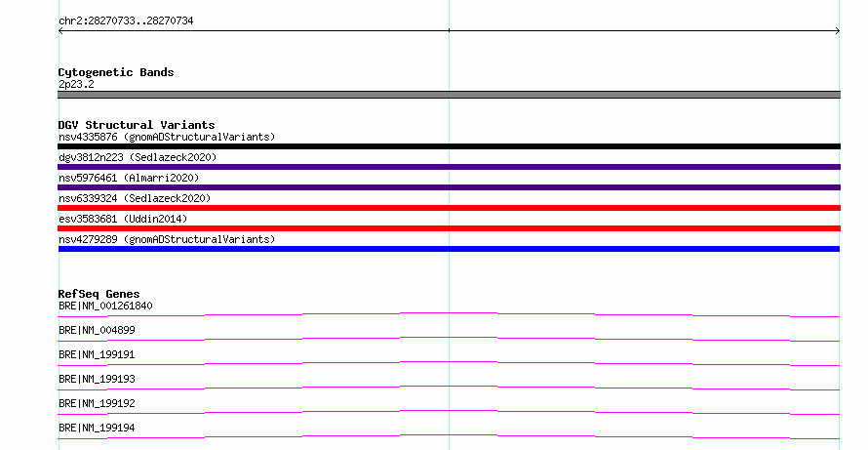Select BRE|NM_004899 transcript label
This screenshot has height=450, width=868.
coord(97,330)
